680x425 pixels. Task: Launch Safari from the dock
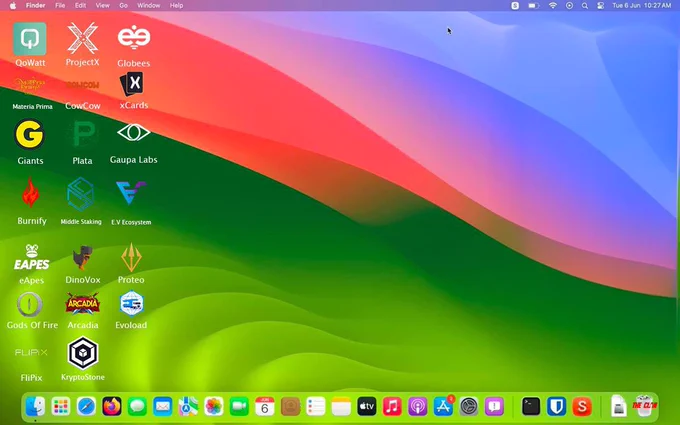tap(86, 406)
